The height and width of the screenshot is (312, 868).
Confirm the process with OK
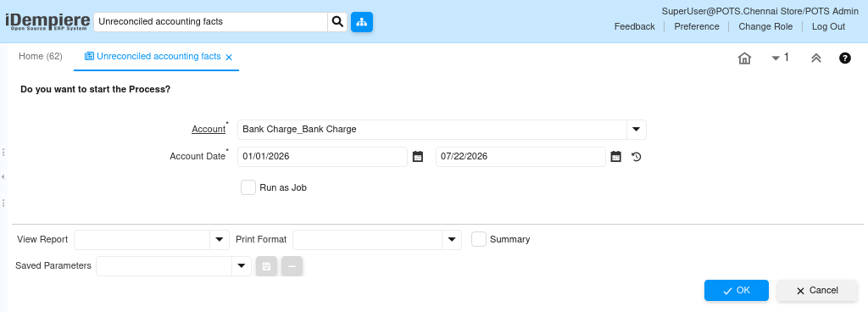tap(737, 291)
